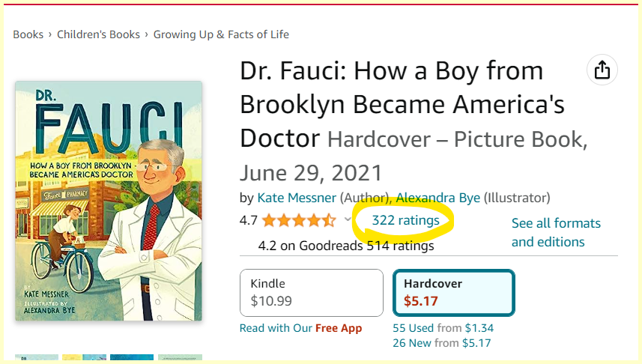Select the Kindle $10.99 format
Viewport: 642px width, 364px height.
(x=311, y=293)
